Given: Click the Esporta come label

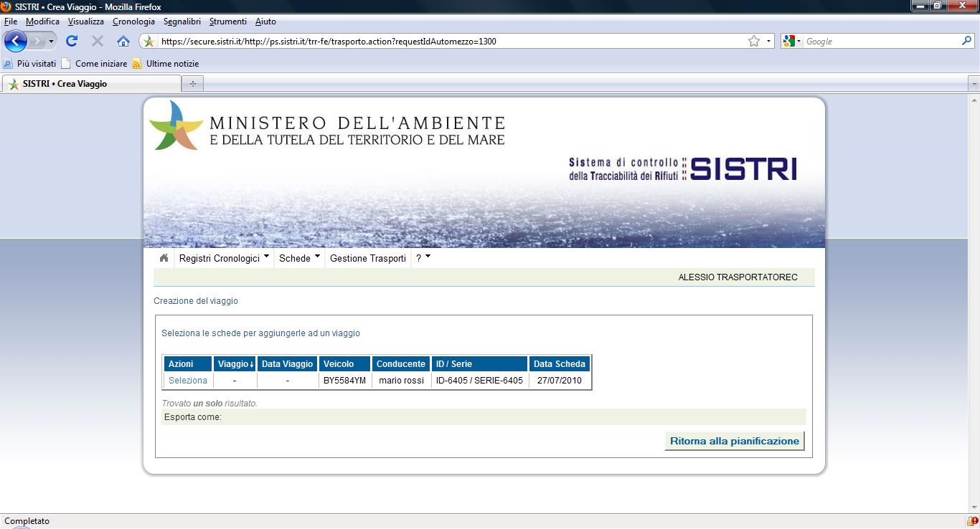Looking at the screenshot, I should (x=193, y=417).
